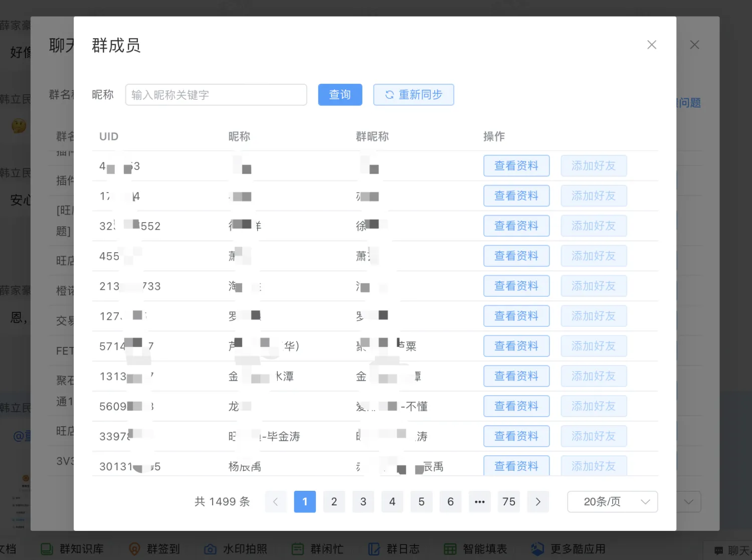Click the 重新同步 resync button
752x560 pixels.
click(x=414, y=95)
